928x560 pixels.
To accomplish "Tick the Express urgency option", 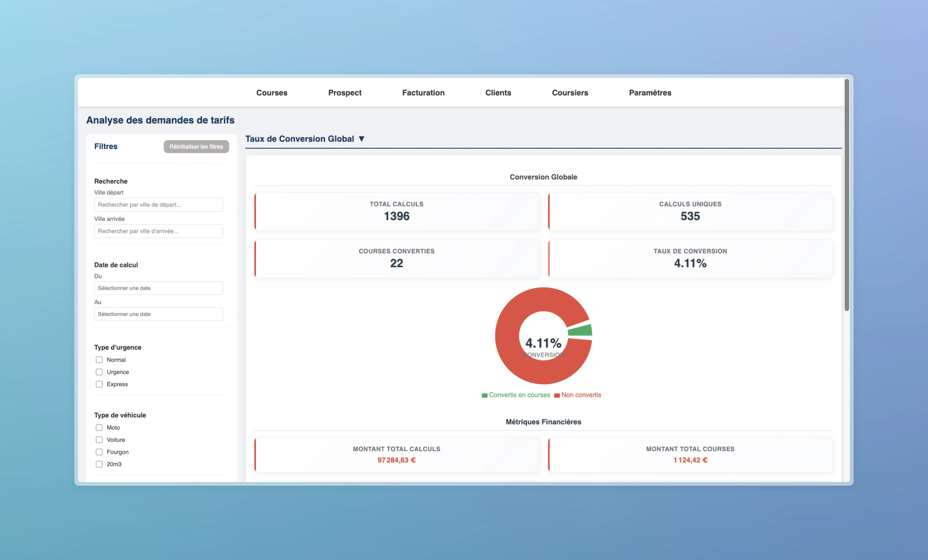I will pyautogui.click(x=99, y=384).
